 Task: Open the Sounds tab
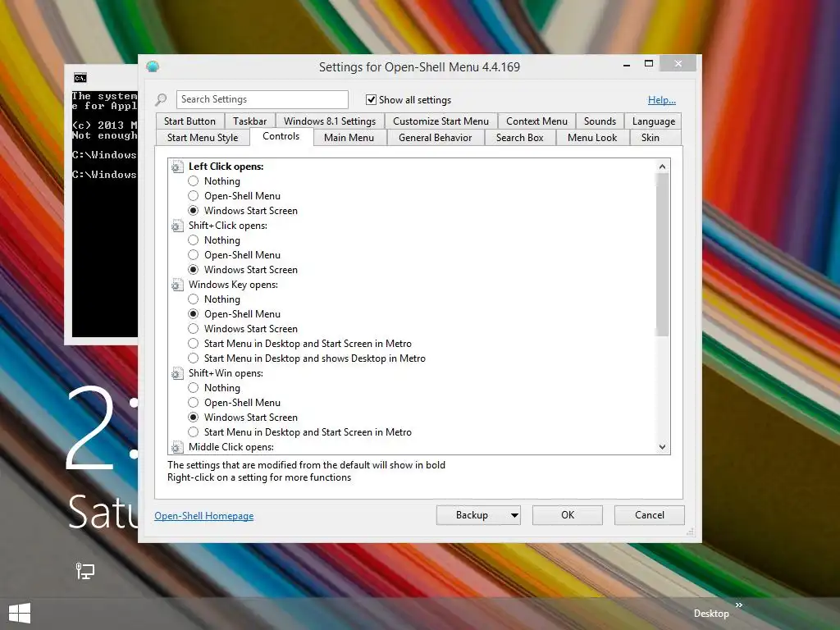600,121
